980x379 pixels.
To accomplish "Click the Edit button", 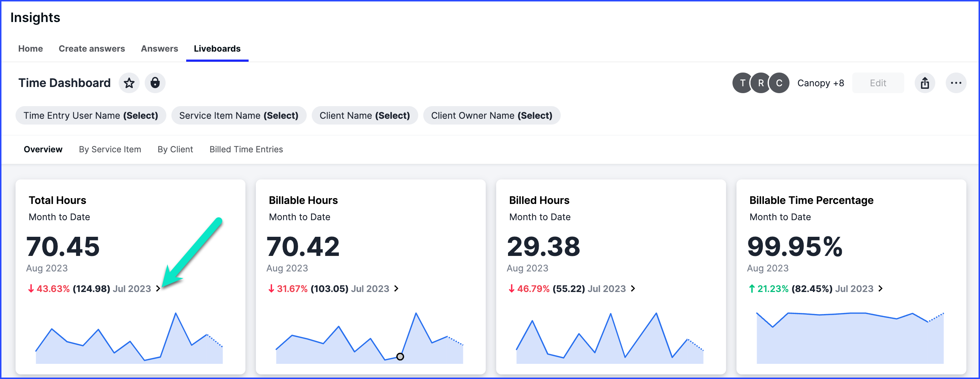I will tap(878, 83).
